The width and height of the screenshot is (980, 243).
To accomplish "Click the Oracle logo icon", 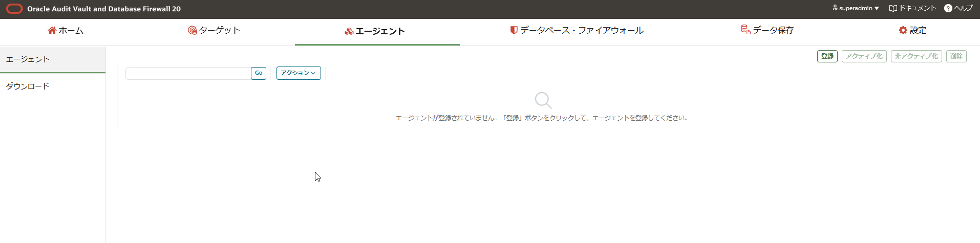I will [x=14, y=9].
